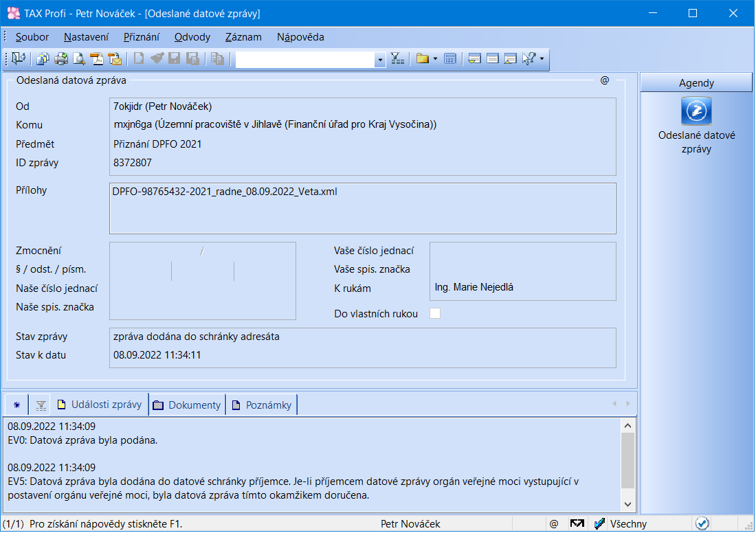The height and width of the screenshot is (533, 756).
Task: Toggle the Do vlastních rukou checkbox
Action: (435, 313)
